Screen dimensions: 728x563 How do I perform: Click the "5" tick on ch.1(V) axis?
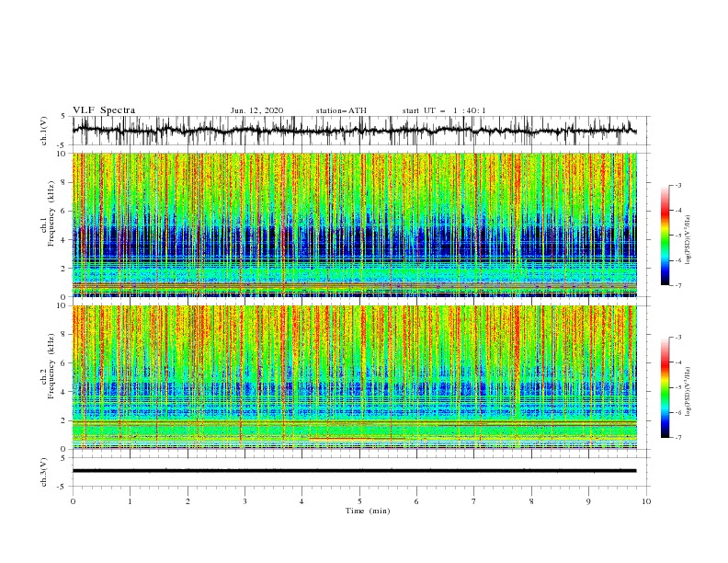tap(63, 116)
